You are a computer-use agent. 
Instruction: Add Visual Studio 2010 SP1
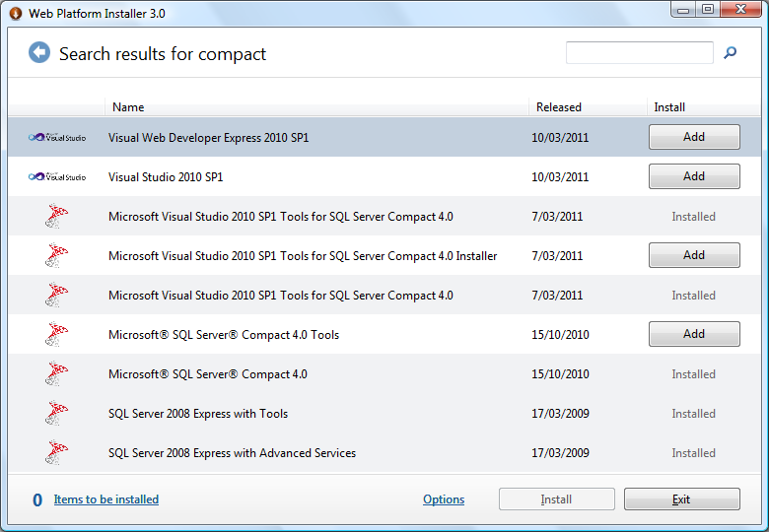click(x=694, y=176)
